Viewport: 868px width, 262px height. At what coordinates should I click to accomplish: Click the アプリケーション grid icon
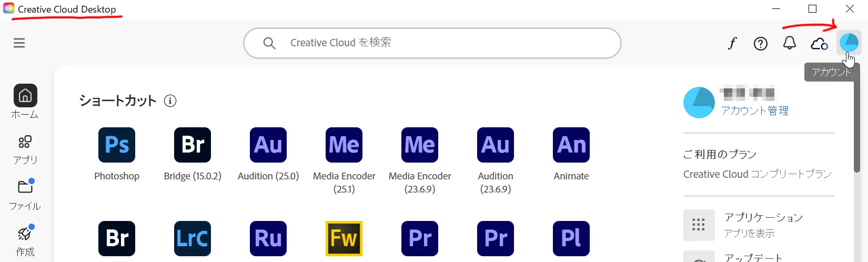[x=699, y=225]
